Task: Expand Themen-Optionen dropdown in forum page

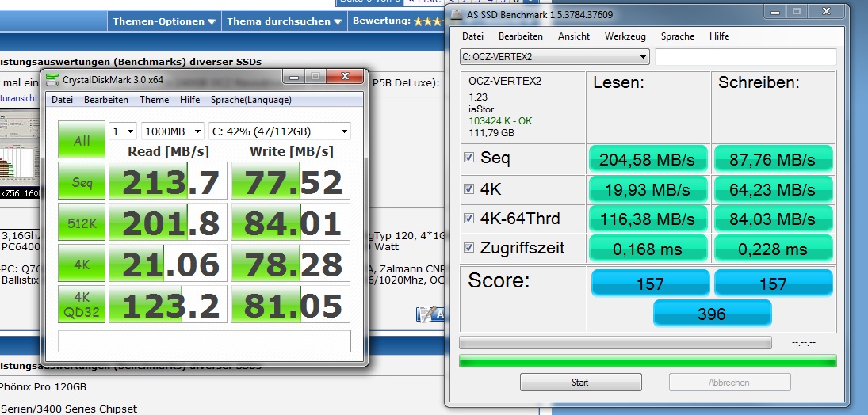Action: click(164, 21)
